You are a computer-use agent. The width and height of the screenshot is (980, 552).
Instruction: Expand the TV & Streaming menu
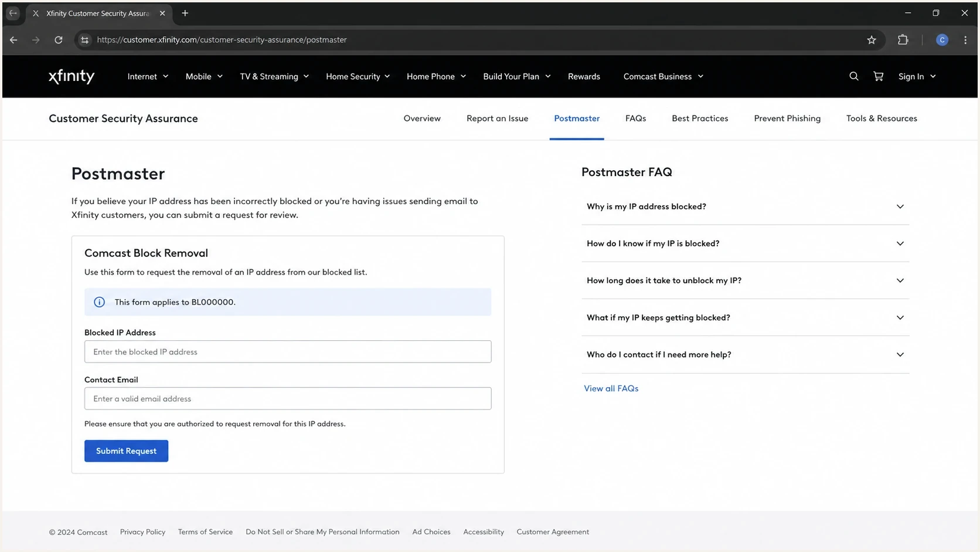coord(274,76)
